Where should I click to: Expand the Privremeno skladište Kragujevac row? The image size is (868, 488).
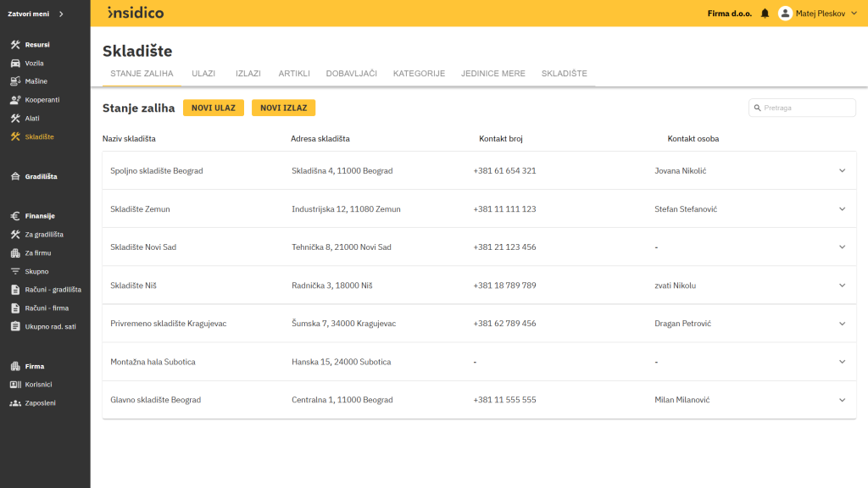(842, 324)
